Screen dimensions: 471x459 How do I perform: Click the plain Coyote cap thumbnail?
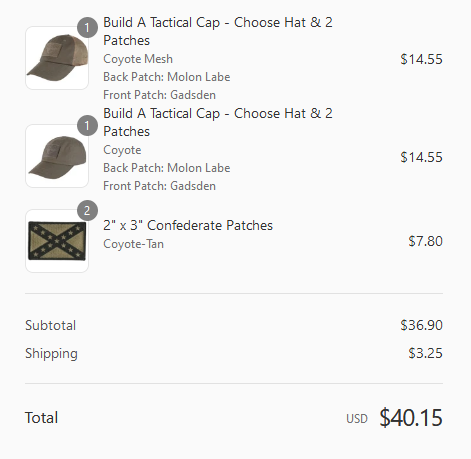tap(57, 156)
